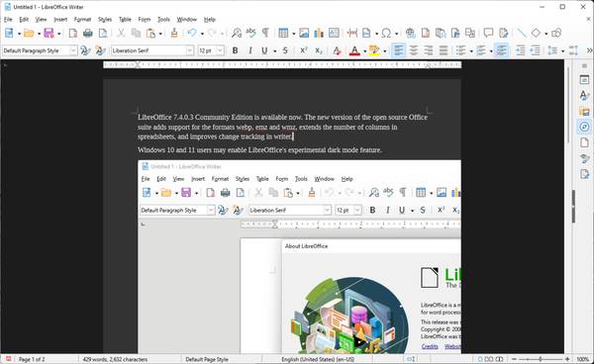This screenshot has height=364, width=594.
Task: Open the Tools menu
Action: point(163,20)
